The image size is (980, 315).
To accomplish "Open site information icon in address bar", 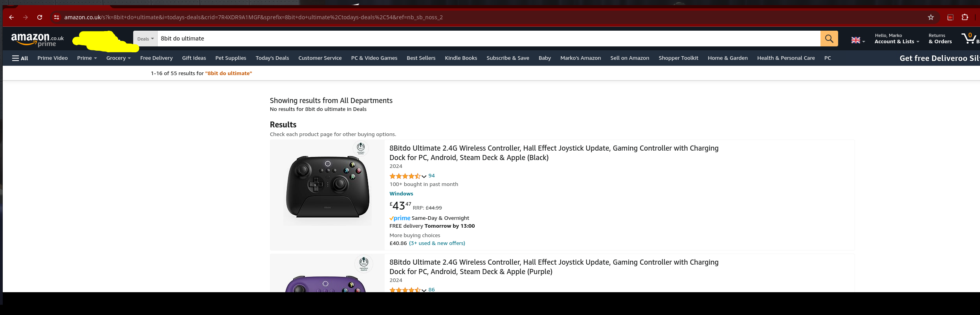I will pyautogui.click(x=57, y=17).
